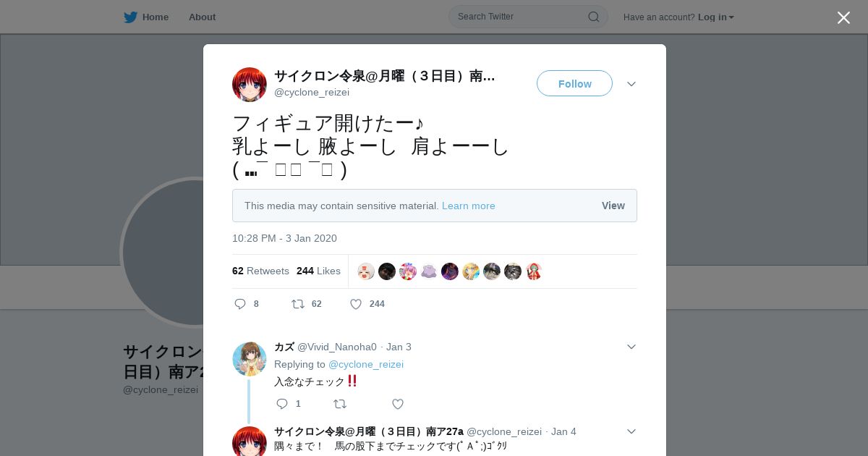This screenshot has width=868, height=456.
Task: Reply to カズ's comment with the bubble icon
Action: click(282, 404)
